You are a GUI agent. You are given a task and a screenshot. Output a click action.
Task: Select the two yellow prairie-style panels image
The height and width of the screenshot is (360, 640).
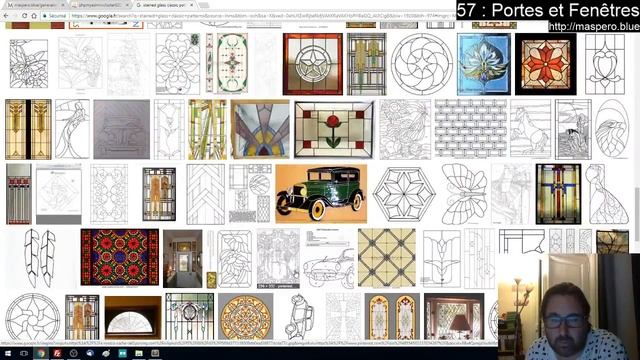[28, 129]
